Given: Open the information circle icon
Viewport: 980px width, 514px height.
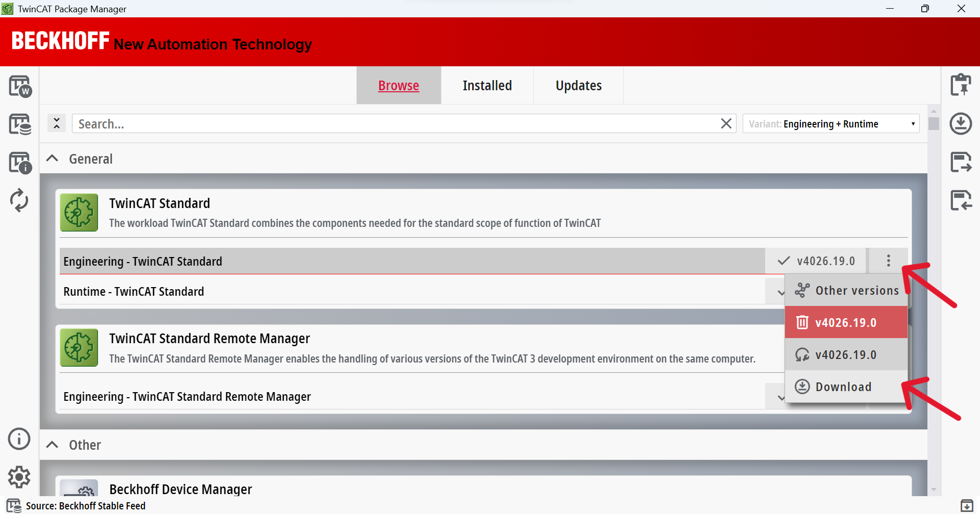Looking at the screenshot, I should (x=19, y=439).
